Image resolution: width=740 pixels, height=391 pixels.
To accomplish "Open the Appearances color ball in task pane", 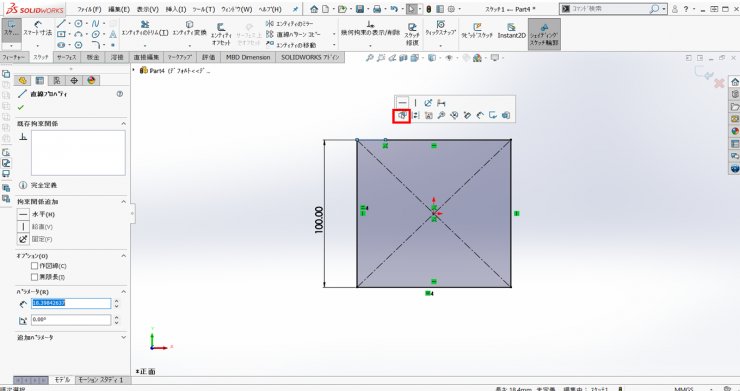I will pyautogui.click(x=735, y=131).
